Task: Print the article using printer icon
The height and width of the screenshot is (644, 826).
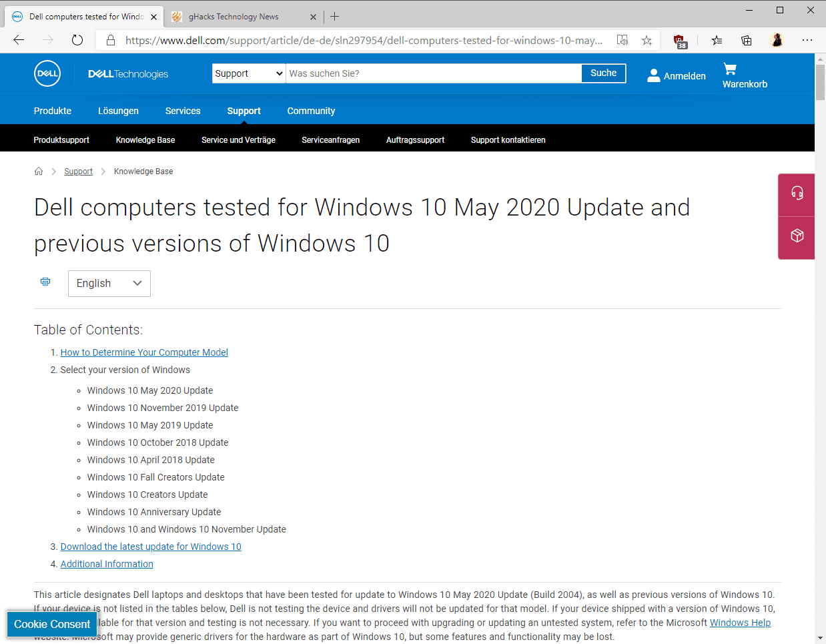Action: pyautogui.click(x=45, y=282)
